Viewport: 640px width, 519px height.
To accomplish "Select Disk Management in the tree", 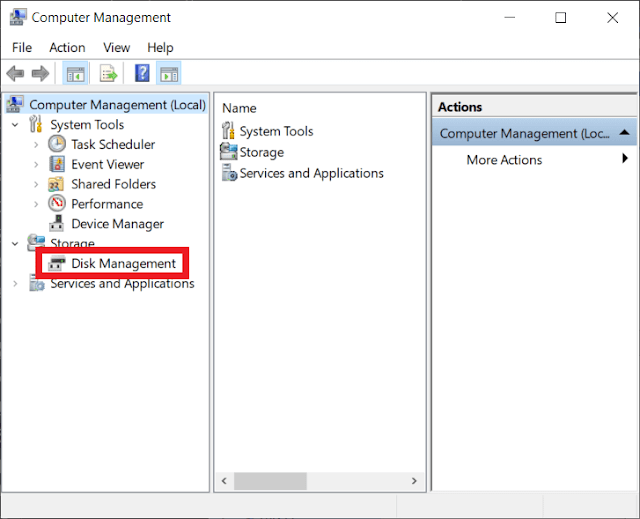I will (x=123, y=264).
